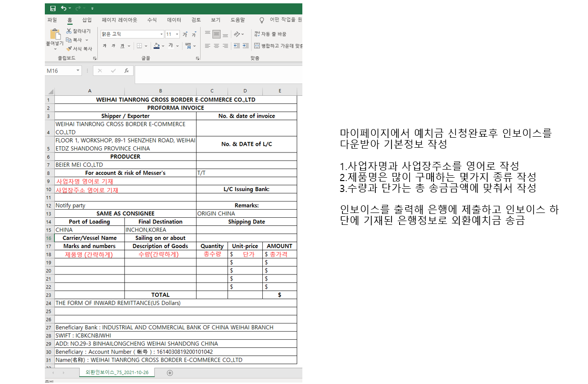This screenshot has width=588, height=384.
Task: Toggle 자동 줄 바꿈 wrap text
Action: [270, 34]
